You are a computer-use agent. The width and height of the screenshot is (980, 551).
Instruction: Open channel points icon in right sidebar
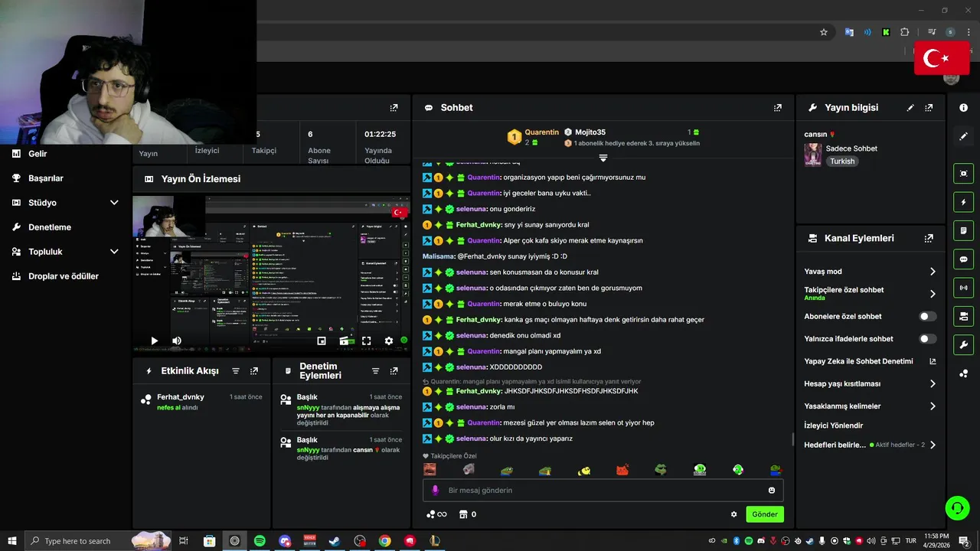pyautogui.click(x=963, y=373)
